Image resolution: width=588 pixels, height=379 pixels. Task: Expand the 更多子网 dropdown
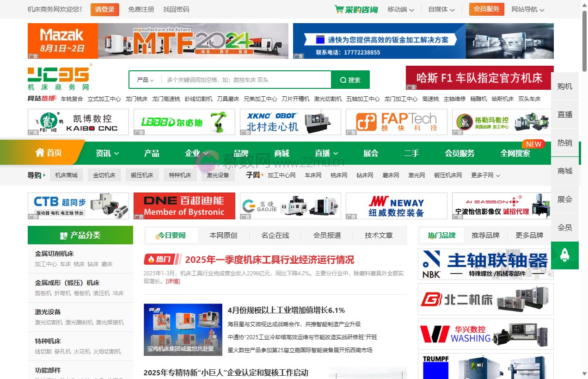pyautogui.click(x=482, y=175)
